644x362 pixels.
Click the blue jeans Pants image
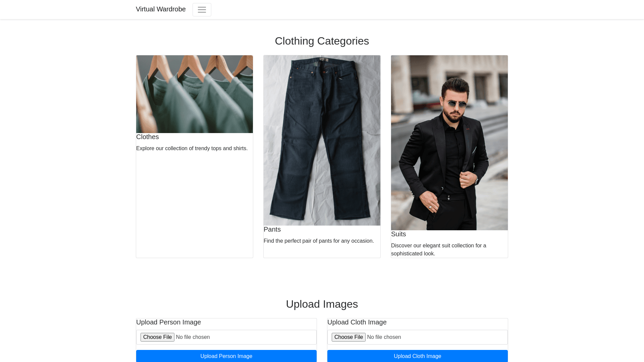click(x=322, y=140)
